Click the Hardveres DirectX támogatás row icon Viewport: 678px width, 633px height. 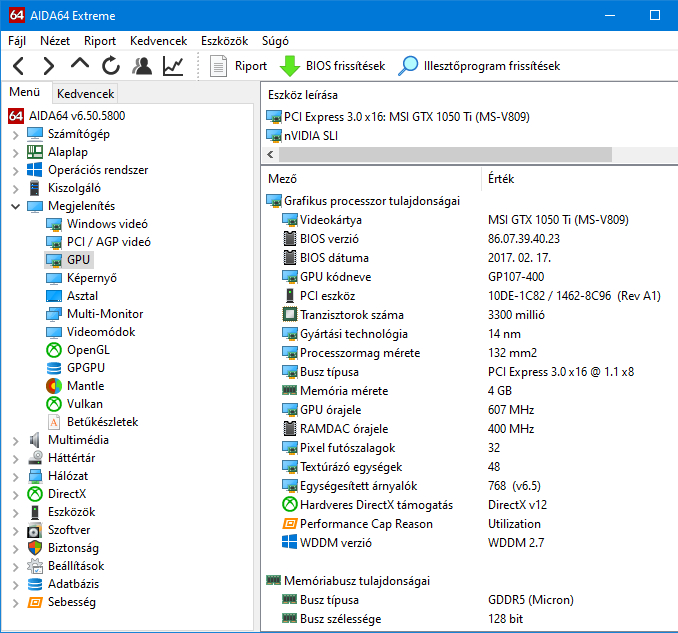[290, 505]
